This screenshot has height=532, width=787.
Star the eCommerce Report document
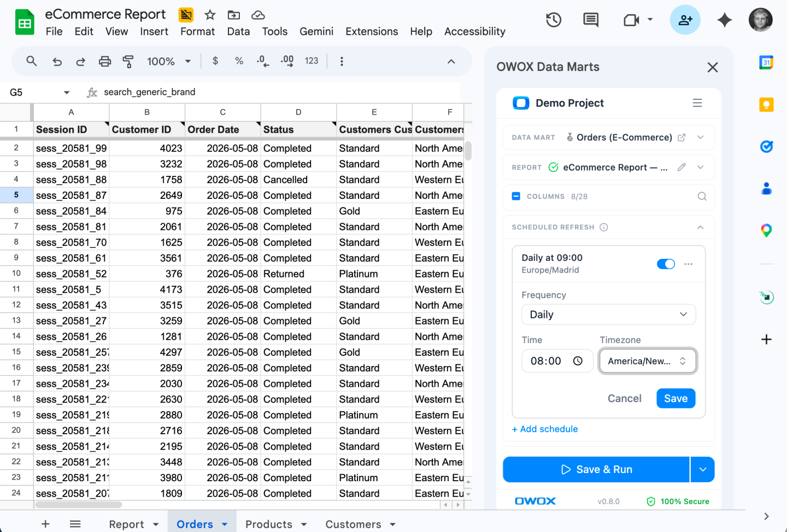pos(210,15)
